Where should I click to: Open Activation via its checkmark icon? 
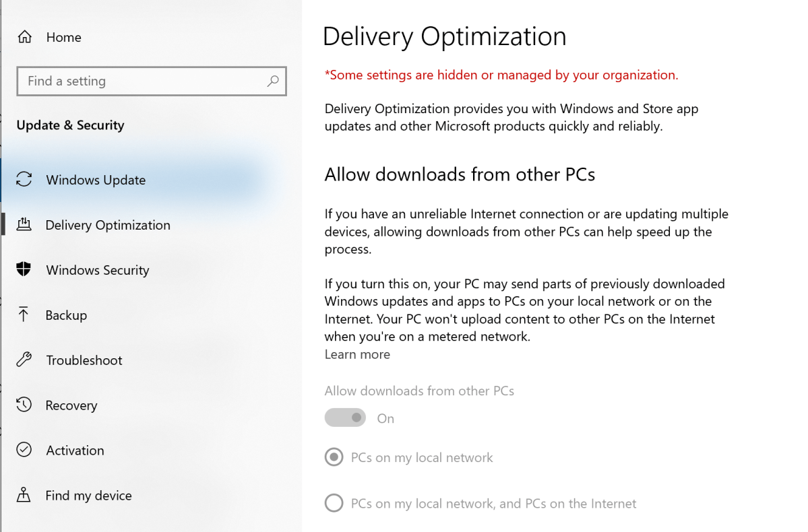(x=25, y=450)
